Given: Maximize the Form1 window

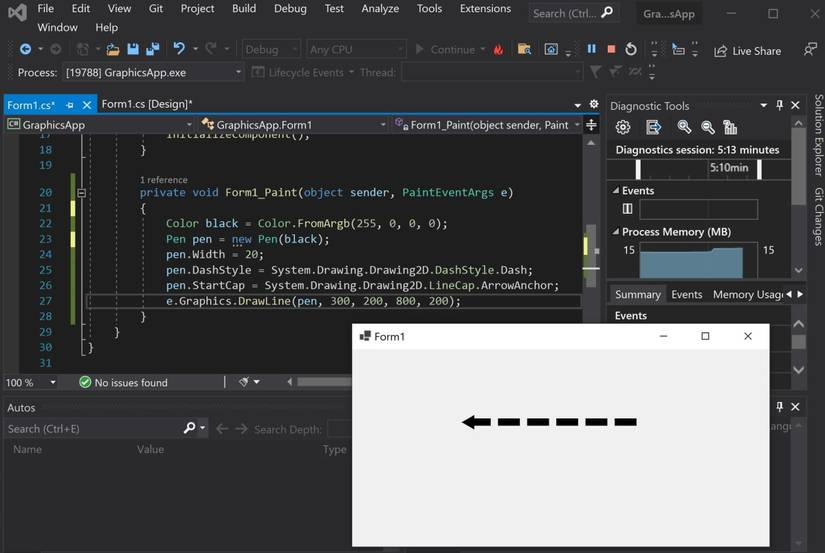Looking at the screenshot, I should (x=705, y=336).
